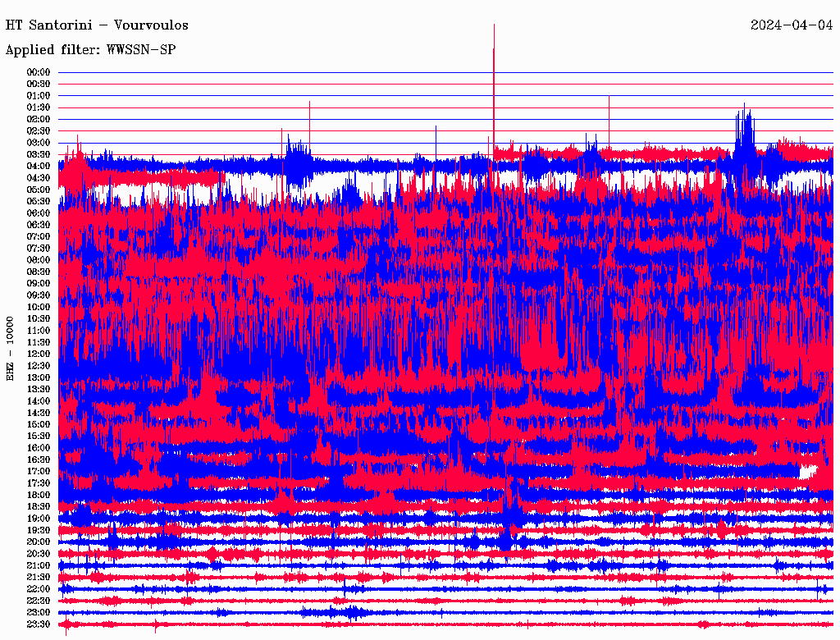The width and height of the screenshot is (840, 640).
Task: Click the '09:00' time label
Action: [x=39, y=284]
